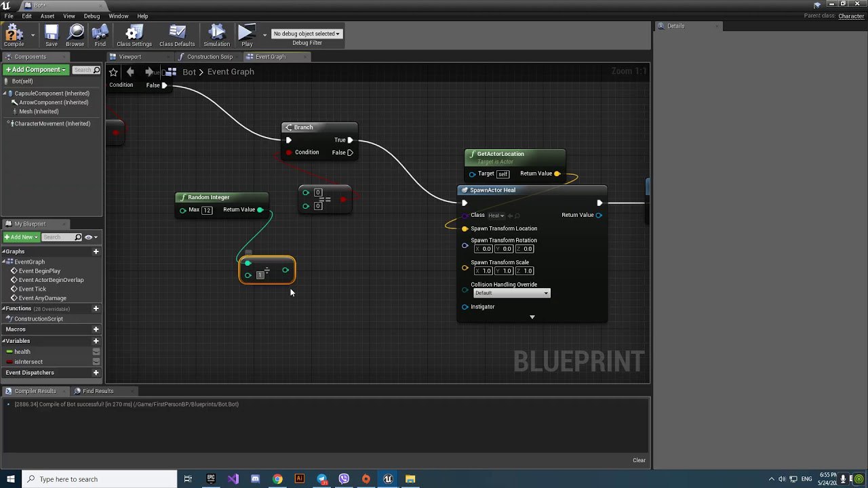The image size is (868, 488).
Task: Clear the compiler results log
Action: tap(639, 460)
